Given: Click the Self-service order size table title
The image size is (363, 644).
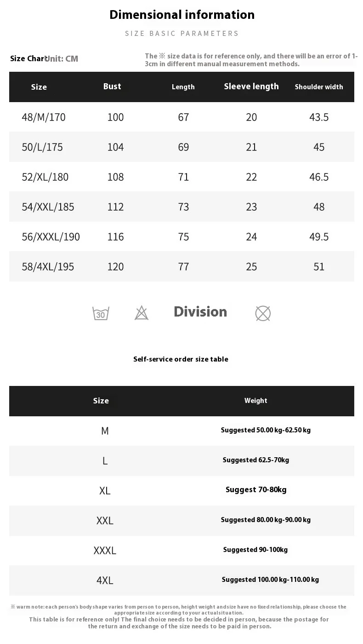Looking at the screenshot, I should (181, 359).
